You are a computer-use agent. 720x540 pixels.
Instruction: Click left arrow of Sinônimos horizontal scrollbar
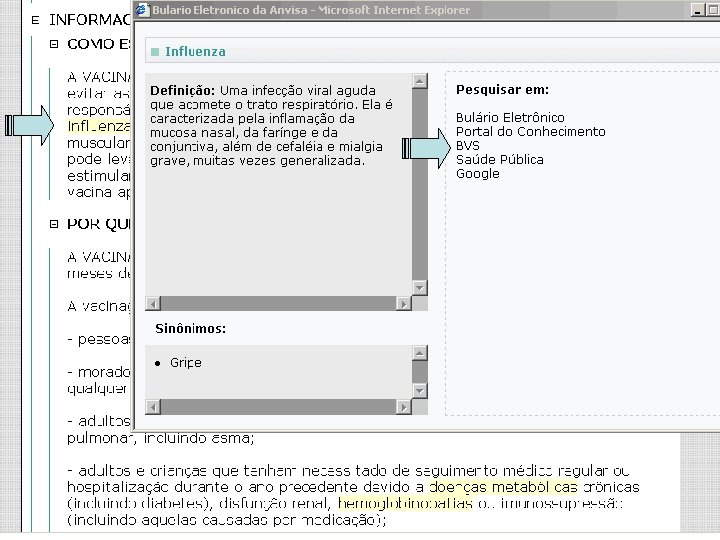[x=153, y=407]
